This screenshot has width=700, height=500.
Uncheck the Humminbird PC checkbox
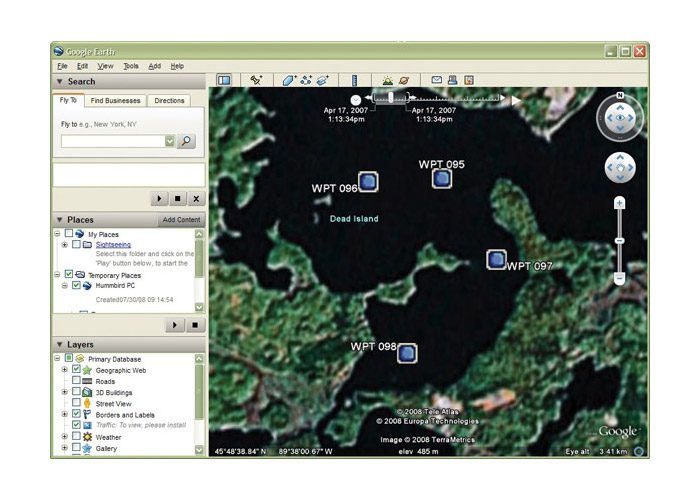(76, 285)
